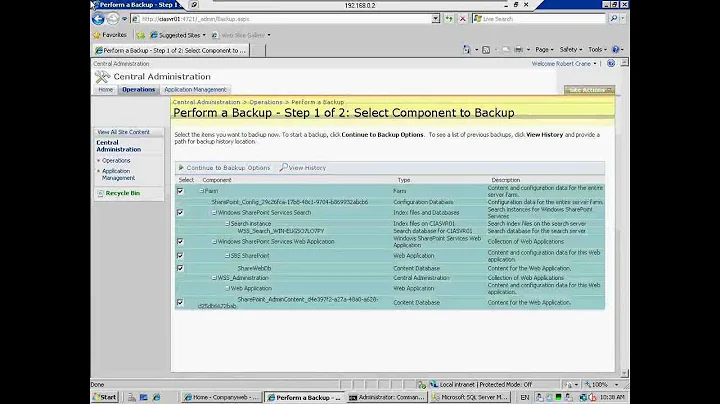The height and width of the screenshot is (404, 720).
Task: Click the browser Back arrow button
Action: [x=98, y=19]
